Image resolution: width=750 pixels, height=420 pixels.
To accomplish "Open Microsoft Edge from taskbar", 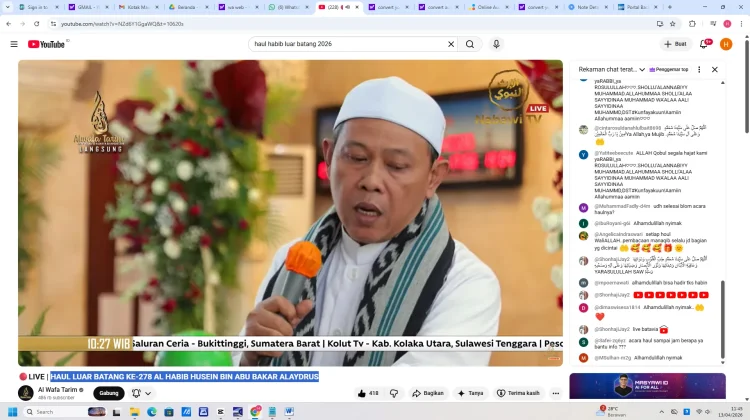I will click(152, 411).
